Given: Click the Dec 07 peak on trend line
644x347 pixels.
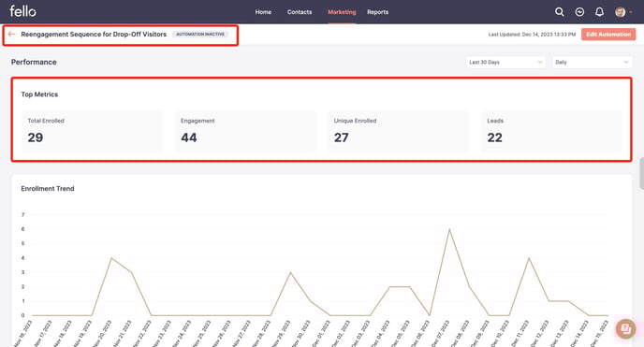Looking at the screenshot, I should click(449, 229).
